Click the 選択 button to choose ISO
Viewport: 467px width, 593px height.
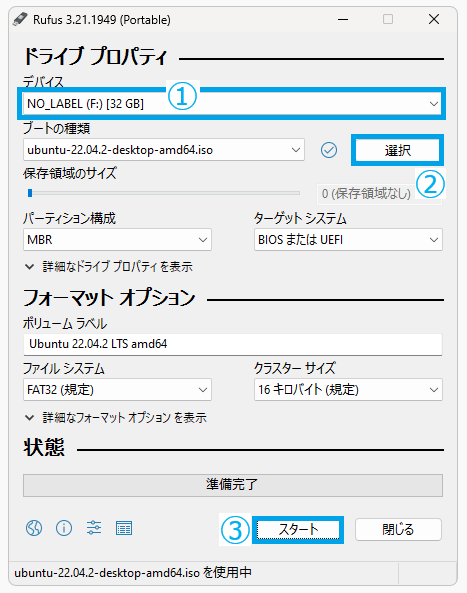(397, 150)
